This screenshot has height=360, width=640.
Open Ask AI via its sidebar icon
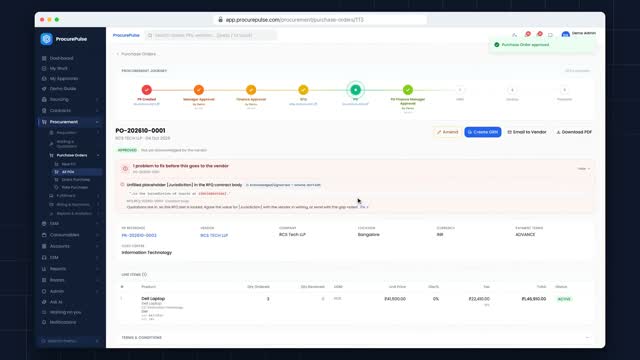[44, 302]
